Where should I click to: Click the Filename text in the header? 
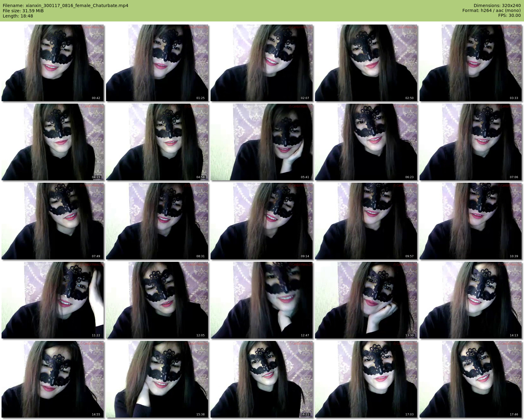tap(66, 6)
